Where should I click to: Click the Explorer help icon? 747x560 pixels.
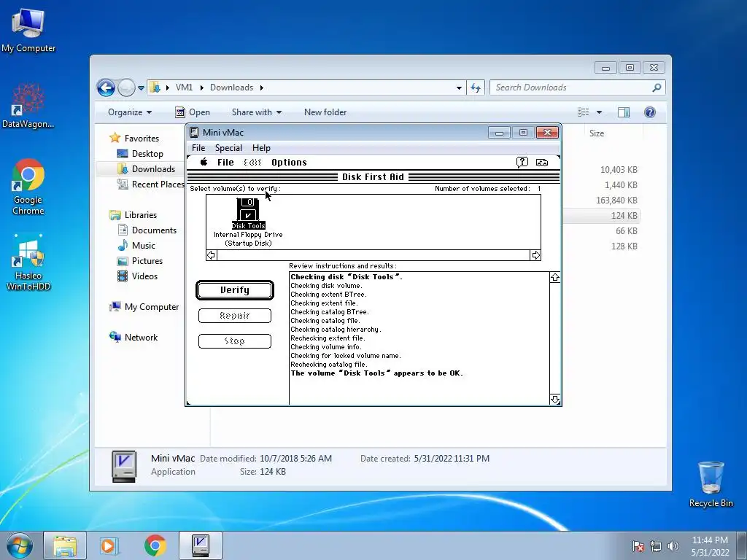pos(650,112)
